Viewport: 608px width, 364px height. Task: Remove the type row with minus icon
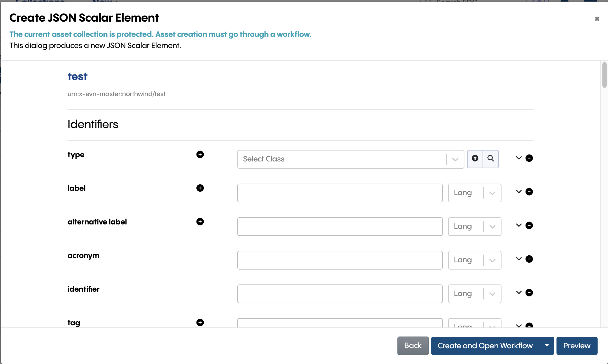[529, 158]
